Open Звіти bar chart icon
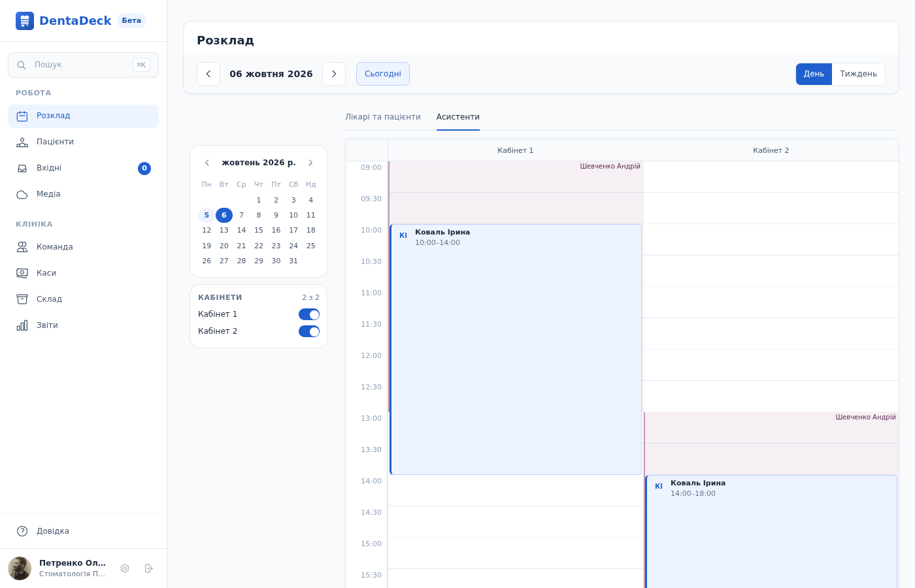 point(22,325)
